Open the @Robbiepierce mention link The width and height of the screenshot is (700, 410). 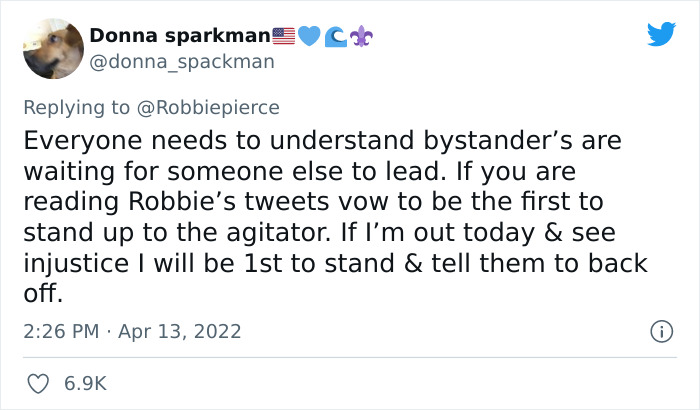coord(215,107)
